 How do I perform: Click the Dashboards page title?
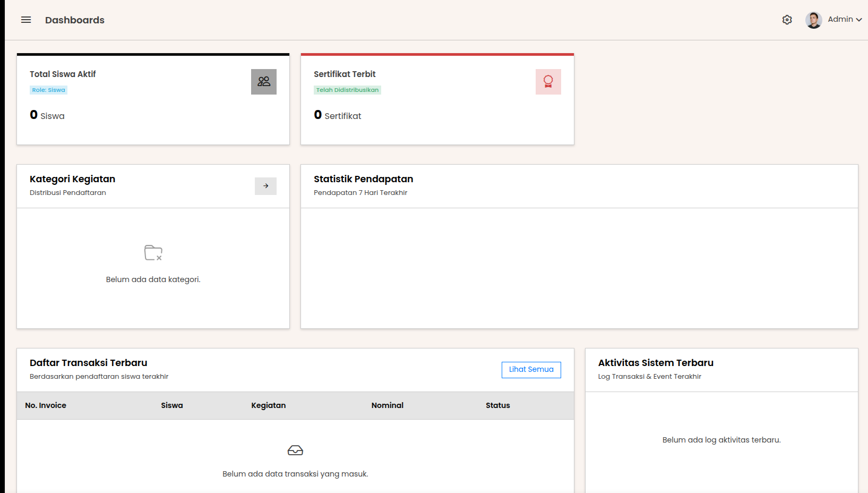point(75,20)
